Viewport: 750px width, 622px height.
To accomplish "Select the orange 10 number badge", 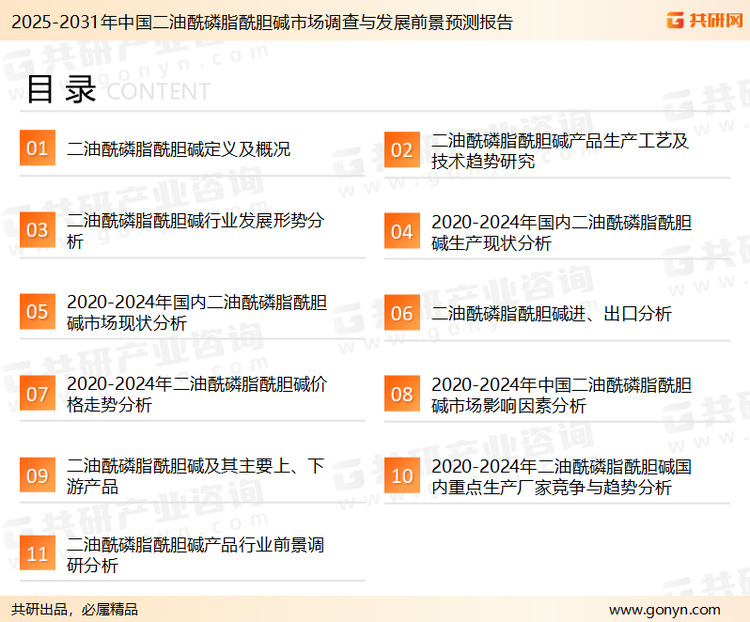I will (402, 476).
